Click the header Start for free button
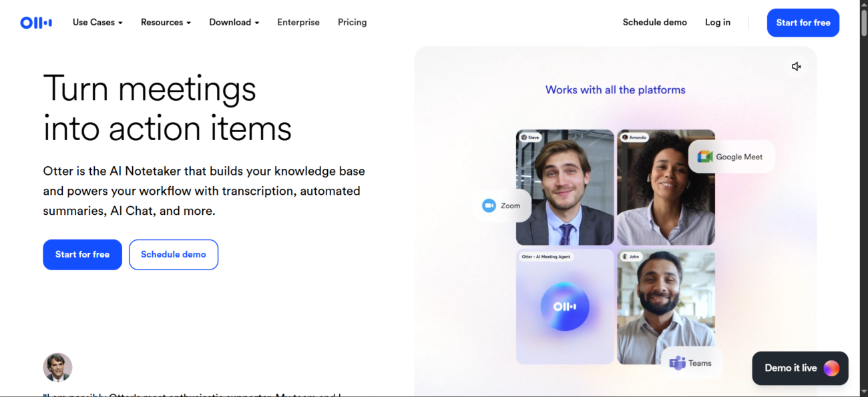Image resolution: width=868 pixels, height=397 pixels. click(803, 23)
